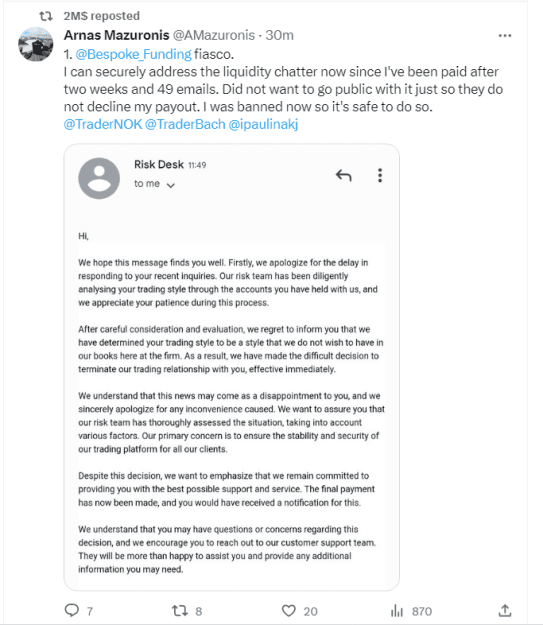Open the tweet's three-dot more menu
543x625 pixels.
point(505,35)
